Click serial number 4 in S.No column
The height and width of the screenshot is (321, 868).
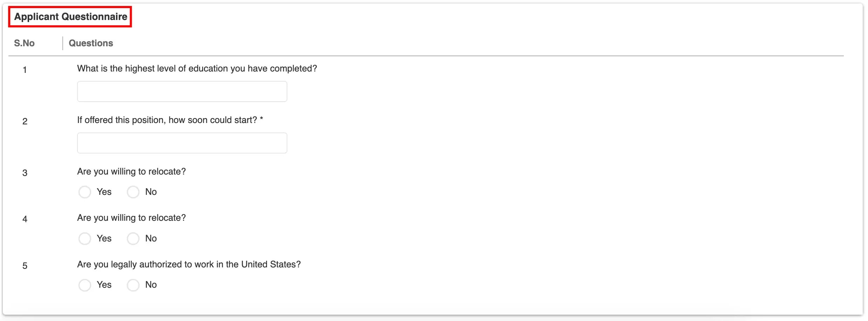pyautogui.click(x=25, y=219)
